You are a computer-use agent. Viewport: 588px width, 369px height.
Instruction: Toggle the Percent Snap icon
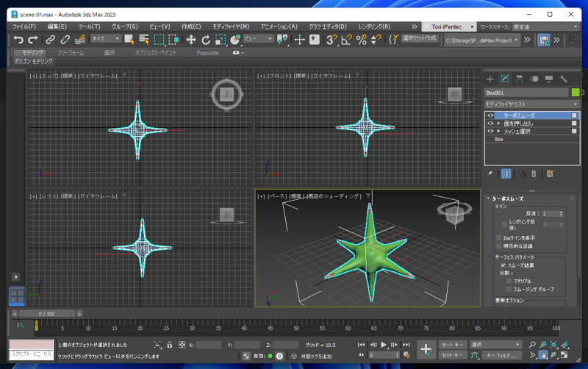click(x=361, y=40)
